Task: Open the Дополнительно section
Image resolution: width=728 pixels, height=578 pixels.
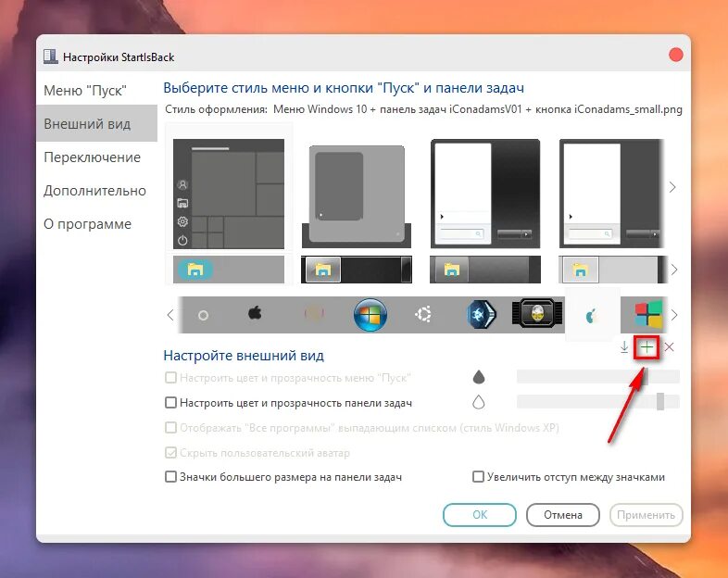Action: (x=96, y=191)
